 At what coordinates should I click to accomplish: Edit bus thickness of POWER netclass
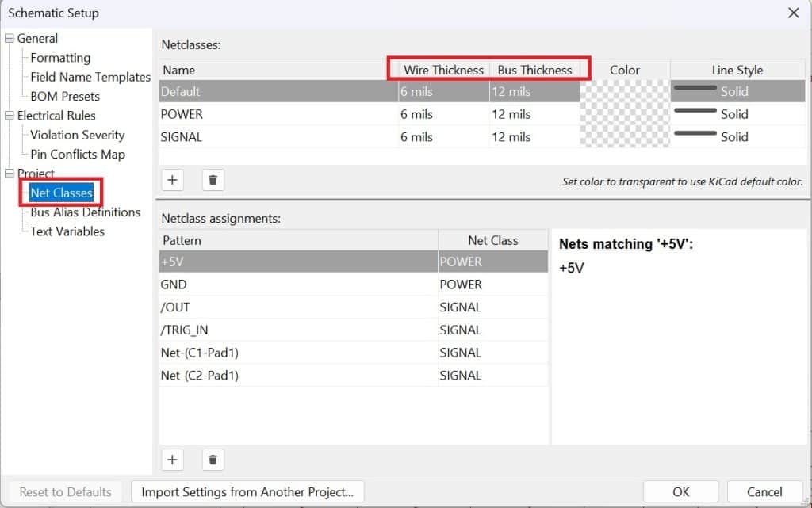pyautogui.click(x=534, y=114)
